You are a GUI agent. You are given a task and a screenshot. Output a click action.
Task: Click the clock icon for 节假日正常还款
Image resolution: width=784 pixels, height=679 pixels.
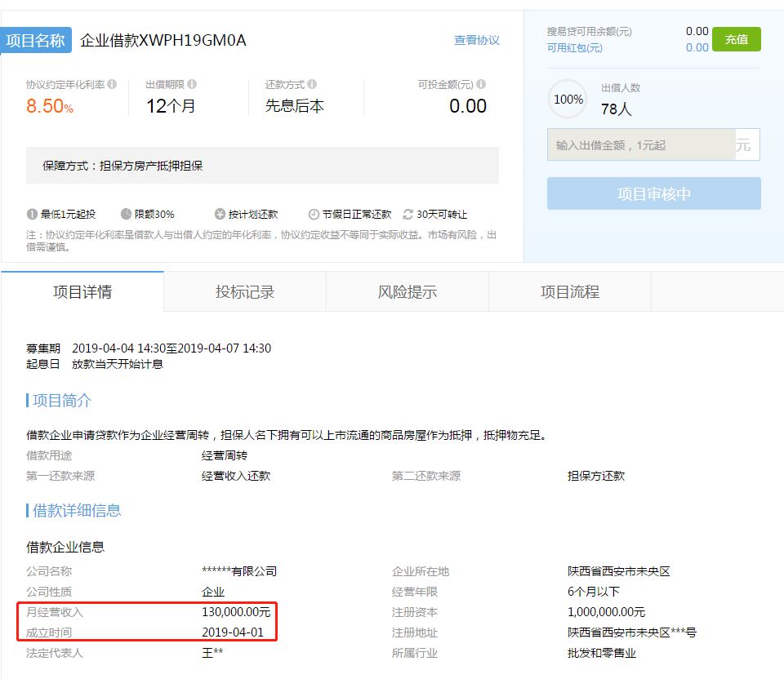pos(314,215)
